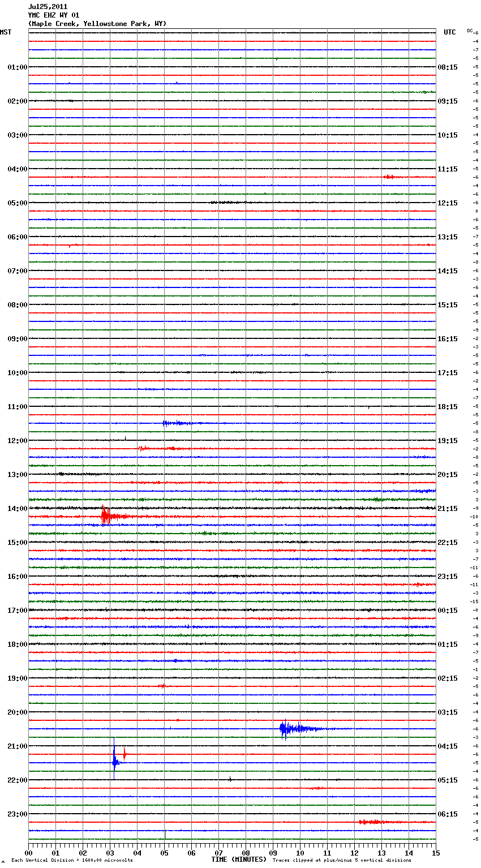Select the 01:00 MST row label
This screenshot has height=868, width=481.
[17, 67]
